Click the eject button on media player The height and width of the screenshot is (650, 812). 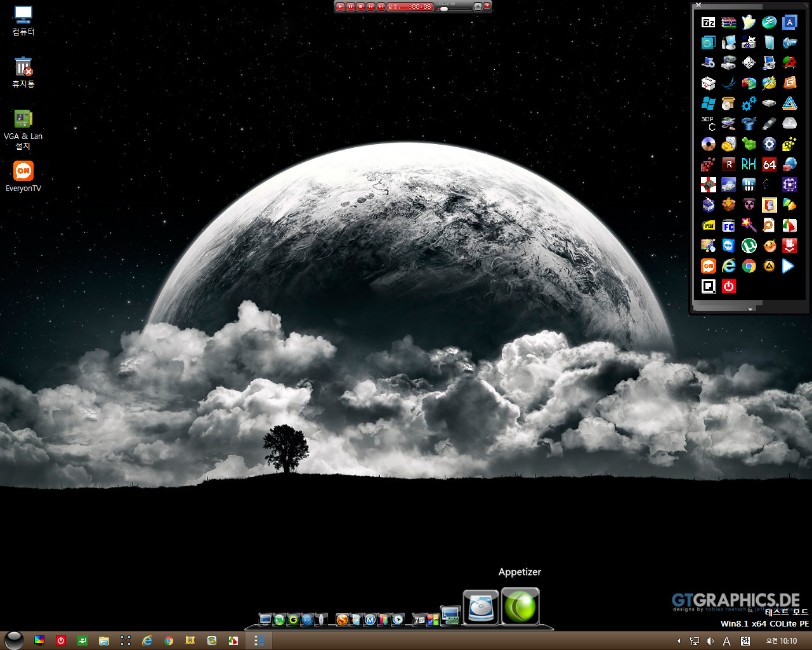[478, 6]
